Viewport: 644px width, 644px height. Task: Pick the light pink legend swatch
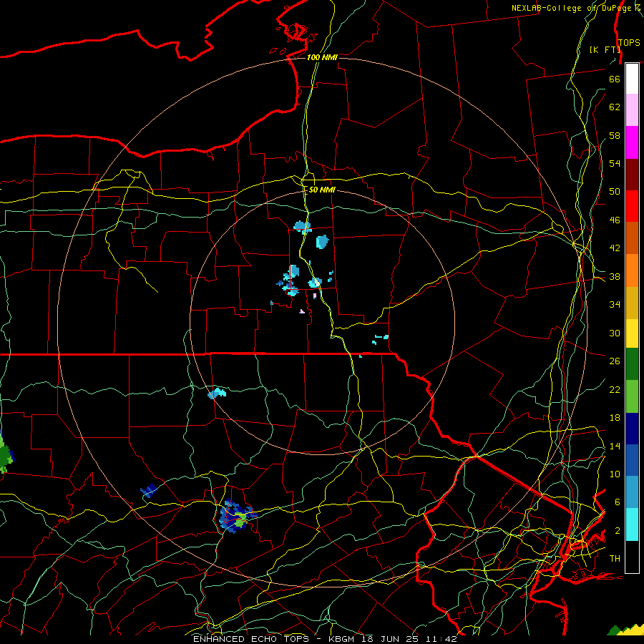pyautogui.click(x=632, y=110)
